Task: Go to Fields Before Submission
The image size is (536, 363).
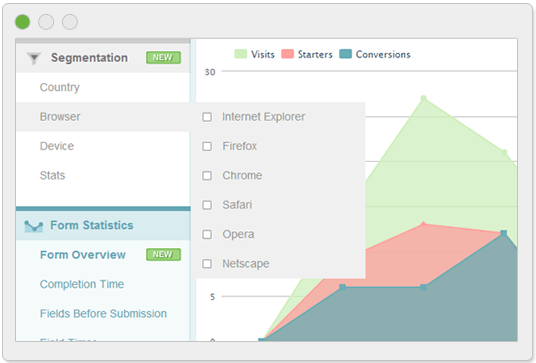Action: [103, 314]
